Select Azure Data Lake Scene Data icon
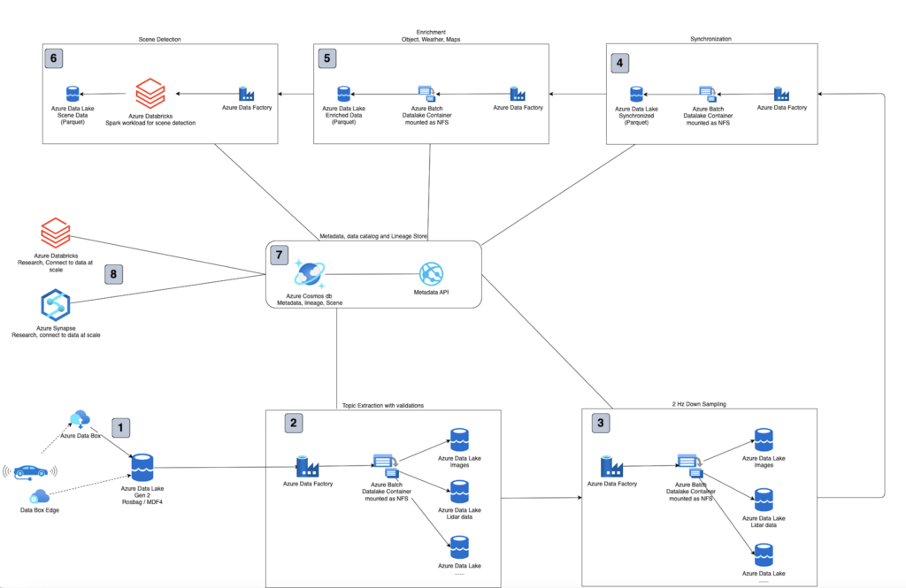The width and height of the screenshot is (906, 588). point(73,93)
